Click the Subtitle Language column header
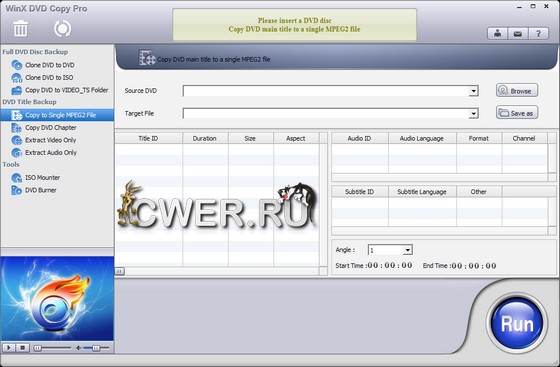Viewport: 560px width, 367px height. point(422,192)
